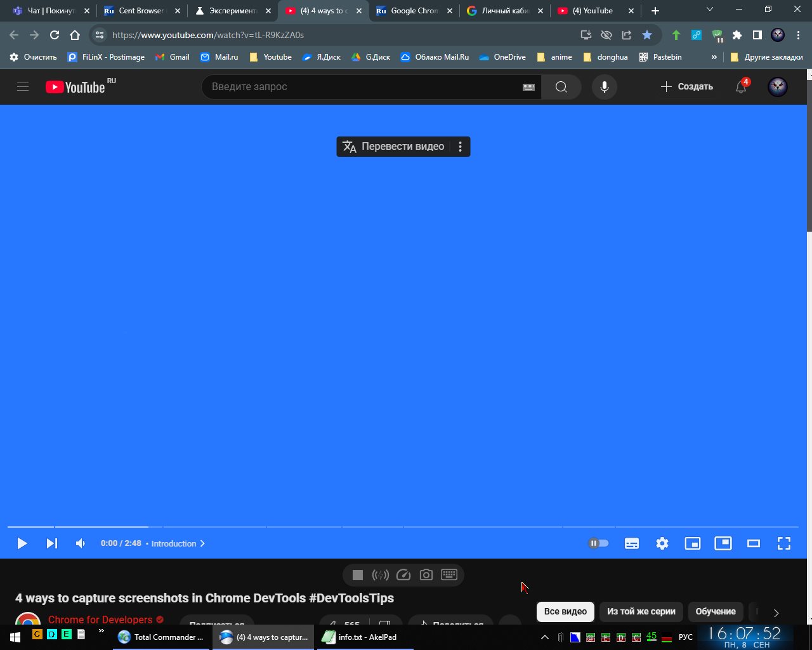
Task: Take a screenshot with camera icon
Action: (426, 575)
